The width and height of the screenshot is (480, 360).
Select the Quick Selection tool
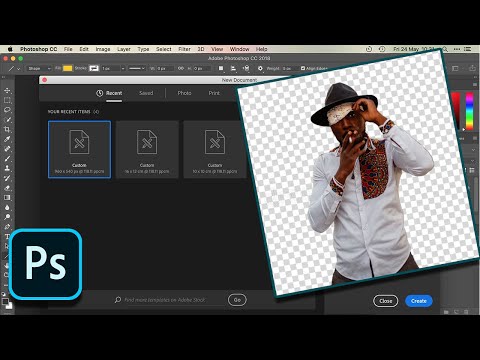click(7, 119)
